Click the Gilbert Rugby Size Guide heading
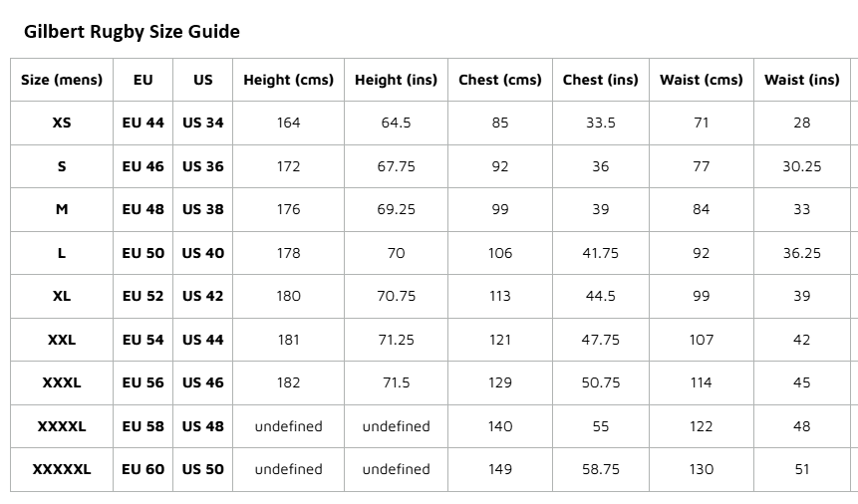 (x=132, y=32)
